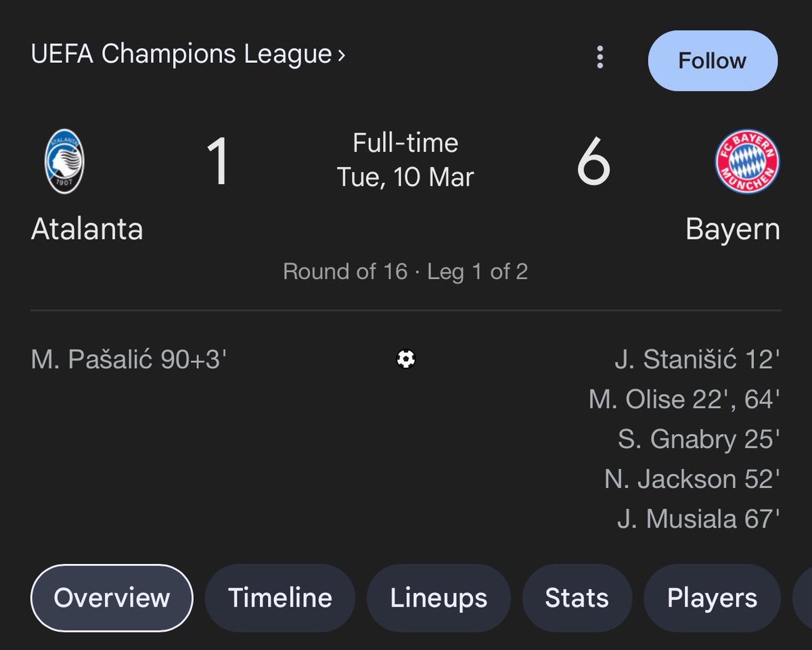This screenshot has width=812, height=650.
Task: Open the Lineups tab
Action: click(x=438, y=598)
